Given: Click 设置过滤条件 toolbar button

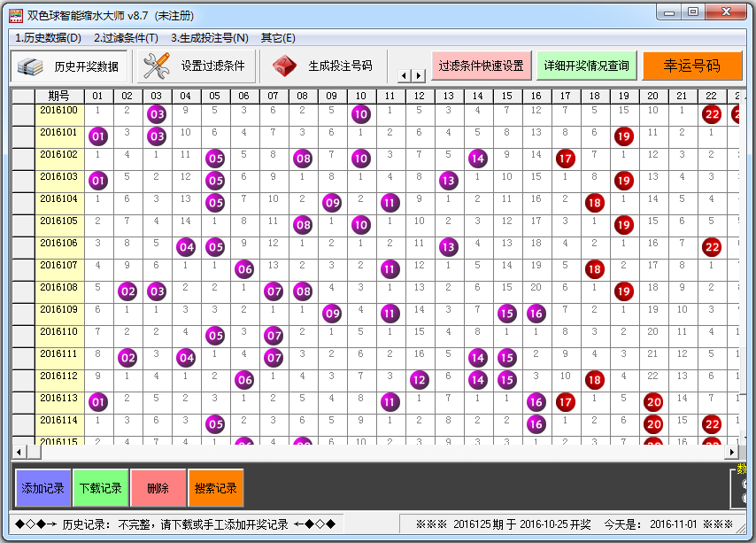Looking at the screenshot, I should click(x=196, y=66).
